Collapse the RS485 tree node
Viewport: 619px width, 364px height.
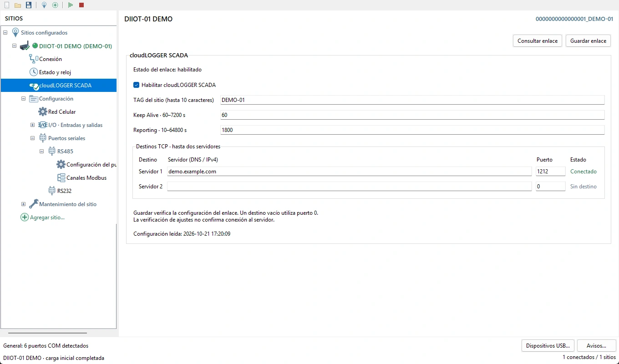tap(41, 152)
